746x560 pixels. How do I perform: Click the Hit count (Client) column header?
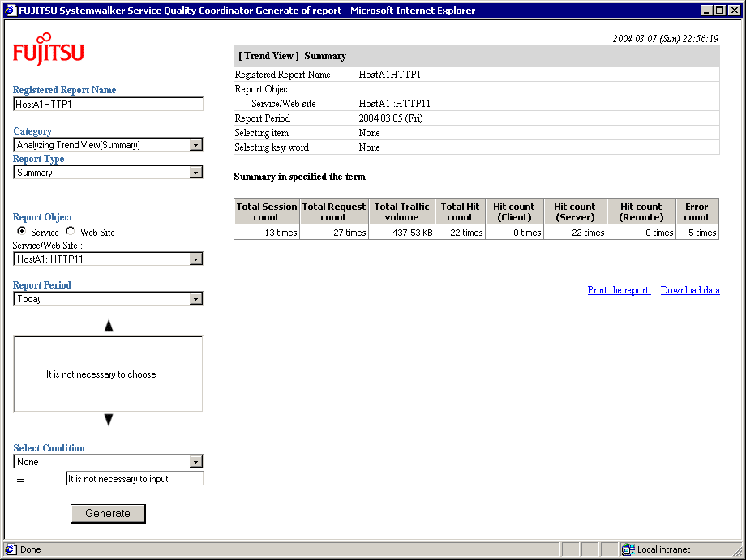point(514,212)
